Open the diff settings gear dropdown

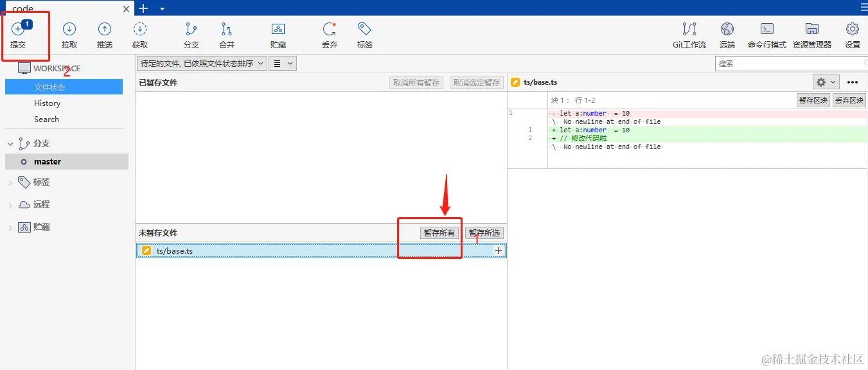[826, 82]
